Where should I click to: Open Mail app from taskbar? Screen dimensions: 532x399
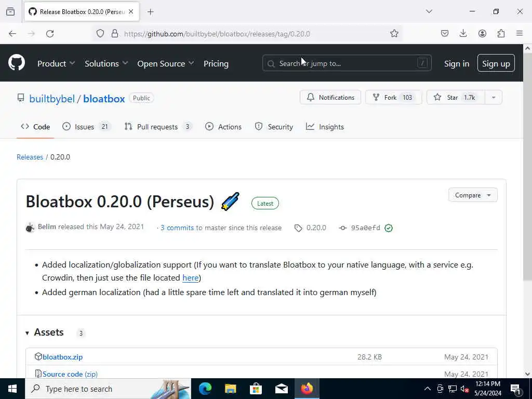pyautogui.click(x=281, y=389)
